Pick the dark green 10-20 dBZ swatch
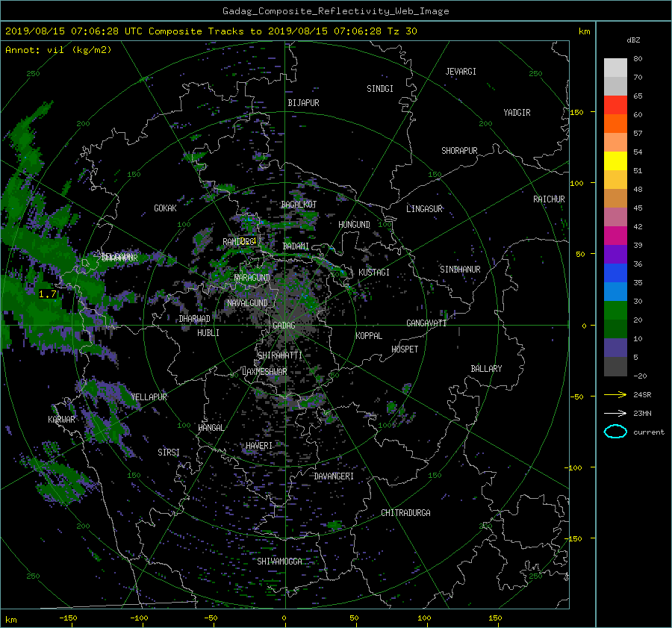672x628 pixels. [x=615, y=329]
